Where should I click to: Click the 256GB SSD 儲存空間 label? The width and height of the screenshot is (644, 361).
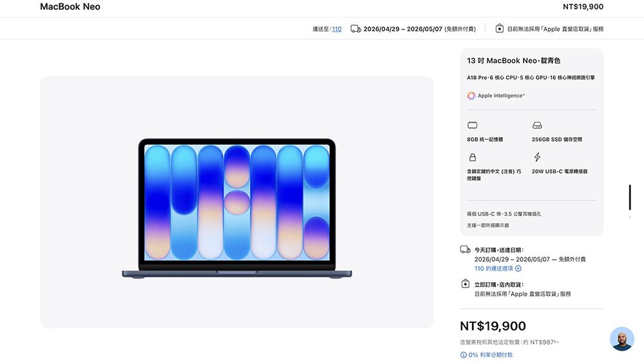pos(557,139)
